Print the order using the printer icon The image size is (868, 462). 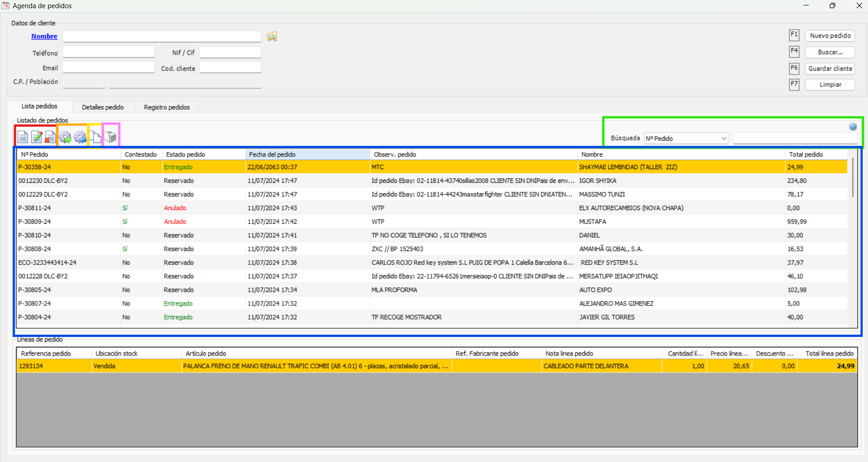111,136
